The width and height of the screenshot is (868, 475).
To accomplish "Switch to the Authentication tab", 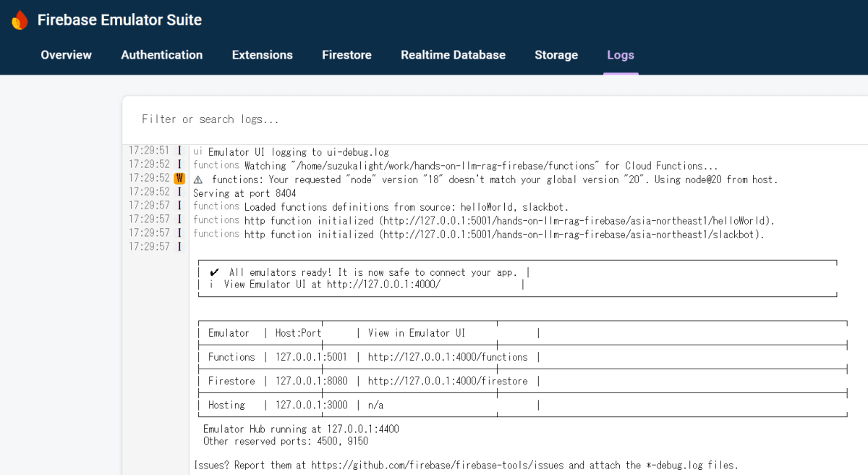I will point(162,55).
